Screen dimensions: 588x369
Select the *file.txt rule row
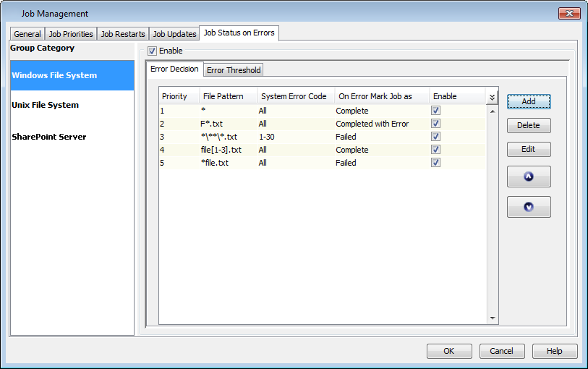click(289, 163)
